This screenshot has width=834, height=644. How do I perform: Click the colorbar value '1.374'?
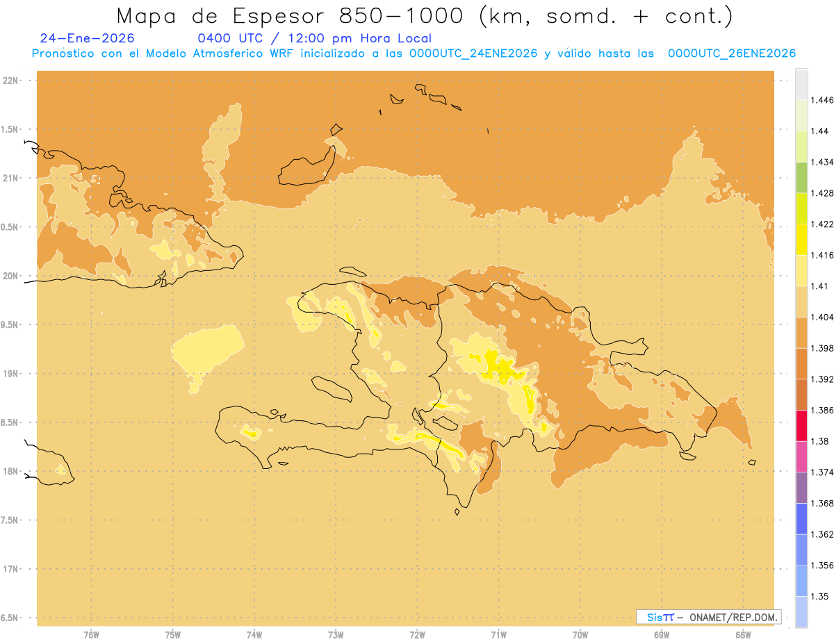822,472
